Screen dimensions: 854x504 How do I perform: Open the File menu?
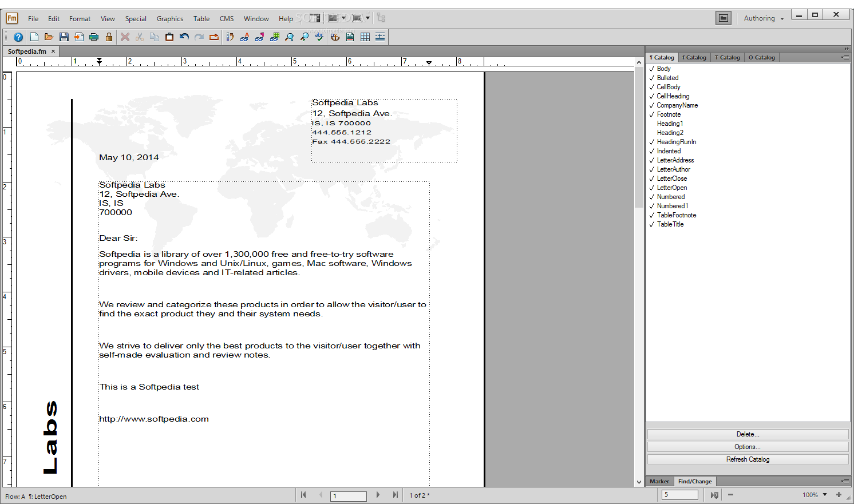[x=33, y=18]
